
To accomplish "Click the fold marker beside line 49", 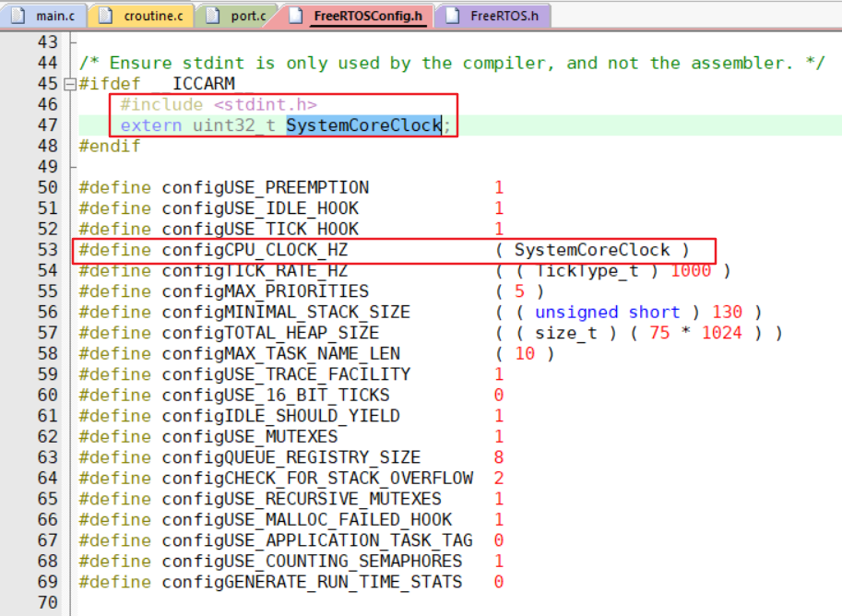I will tap(71, 166).
